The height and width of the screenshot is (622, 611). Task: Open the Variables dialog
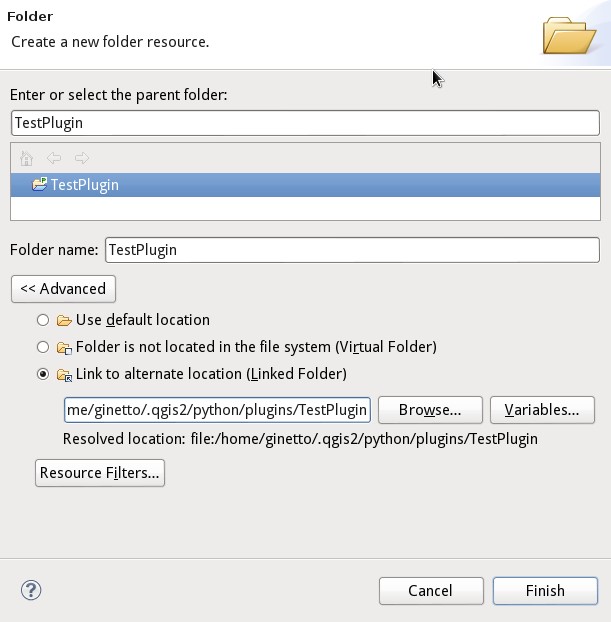[542, 410]
